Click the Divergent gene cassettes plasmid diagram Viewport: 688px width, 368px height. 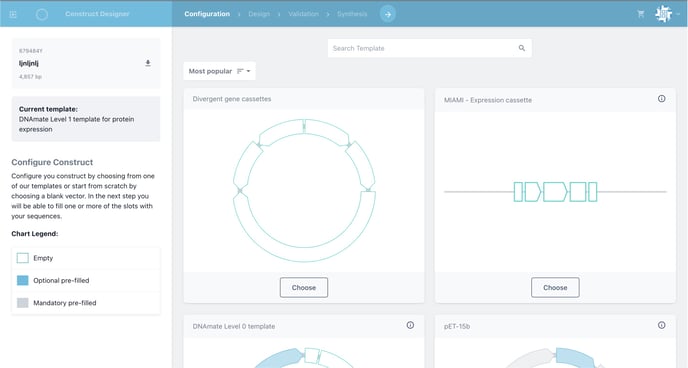click(x=304, y=190)
